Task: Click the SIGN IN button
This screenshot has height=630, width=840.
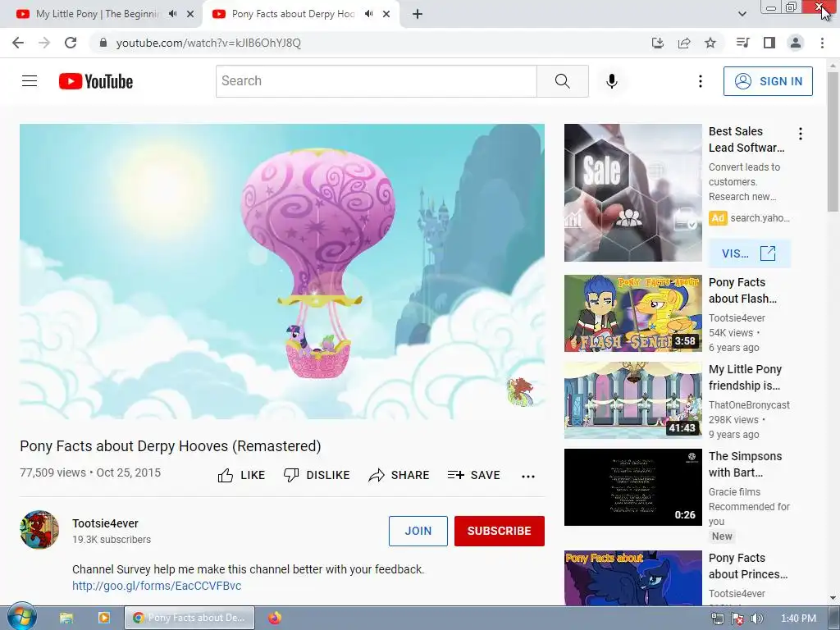Action: tap(768, 81)
